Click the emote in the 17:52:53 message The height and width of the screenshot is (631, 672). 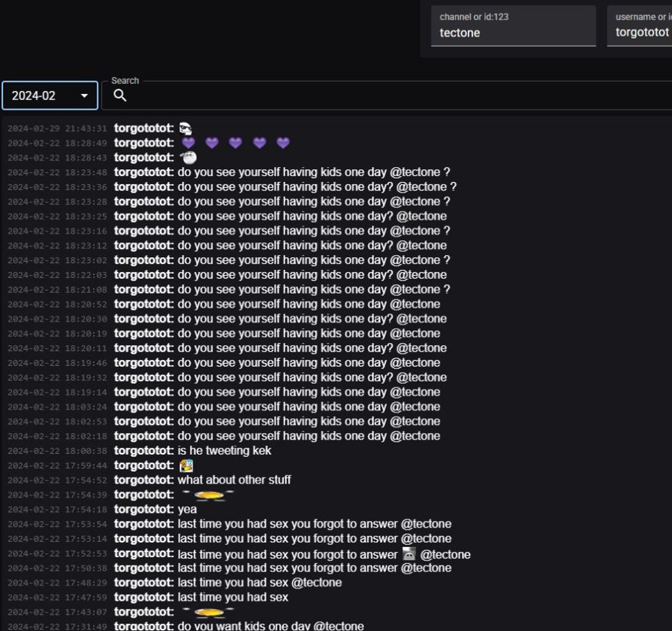click(409, 554)
